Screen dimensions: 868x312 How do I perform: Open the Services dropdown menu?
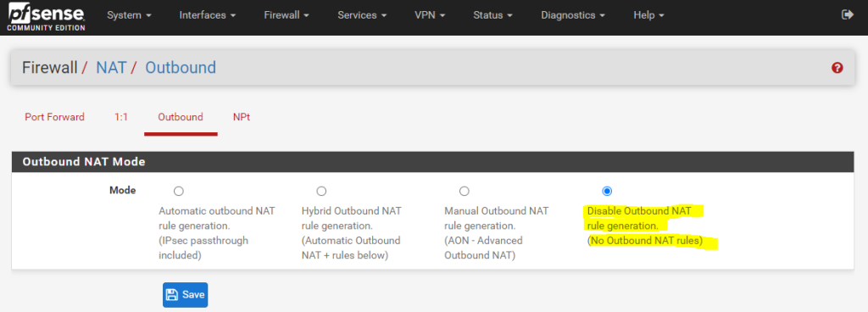[361, 15]
